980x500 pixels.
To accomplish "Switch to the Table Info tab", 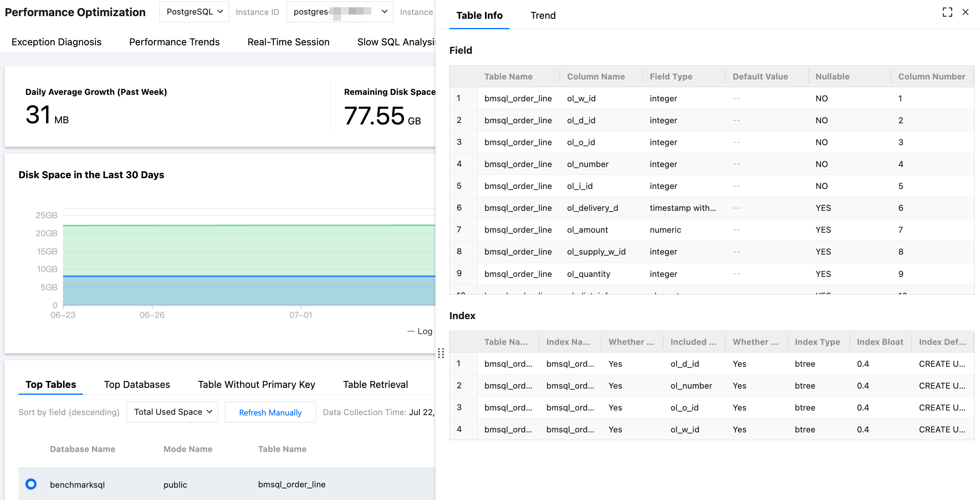I will (479, 15).
